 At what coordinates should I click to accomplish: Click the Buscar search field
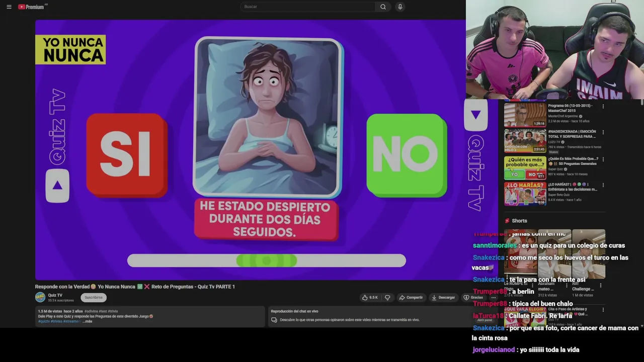pyautogui.click(x=307, y=7)
